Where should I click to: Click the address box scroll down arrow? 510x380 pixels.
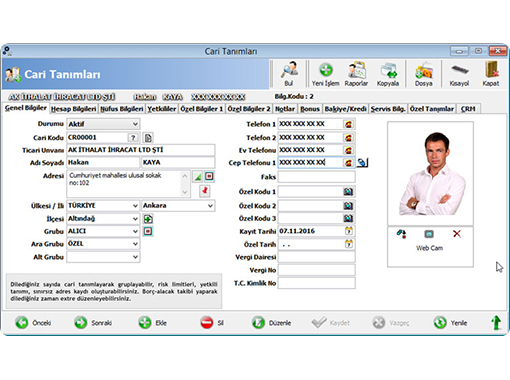[x=185, y=192]
